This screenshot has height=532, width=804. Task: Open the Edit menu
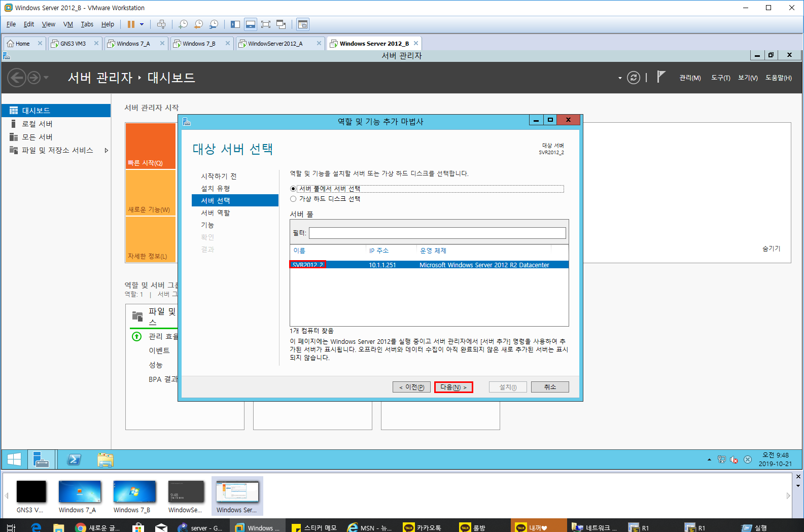pyautogui.click(x=29, y=24)
